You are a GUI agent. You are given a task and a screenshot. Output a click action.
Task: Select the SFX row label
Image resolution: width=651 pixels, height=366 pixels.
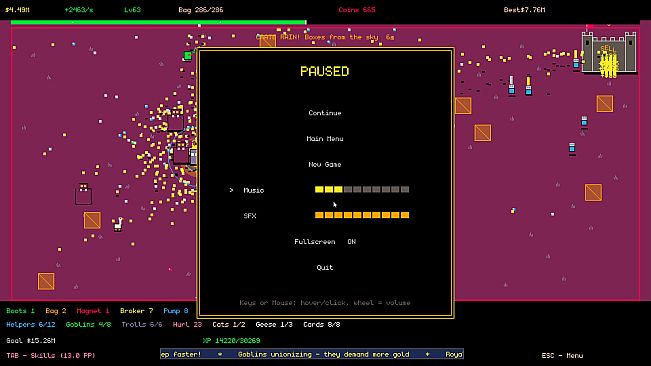tap(250, 216)
